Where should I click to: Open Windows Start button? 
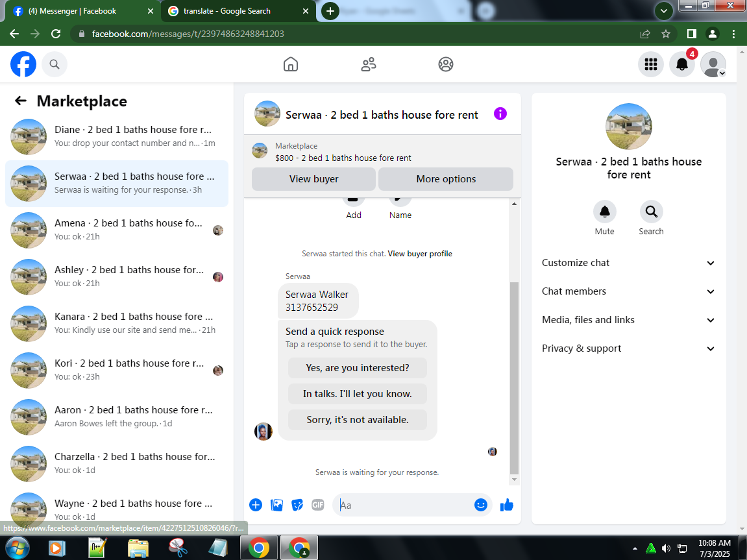click(18, 548)
